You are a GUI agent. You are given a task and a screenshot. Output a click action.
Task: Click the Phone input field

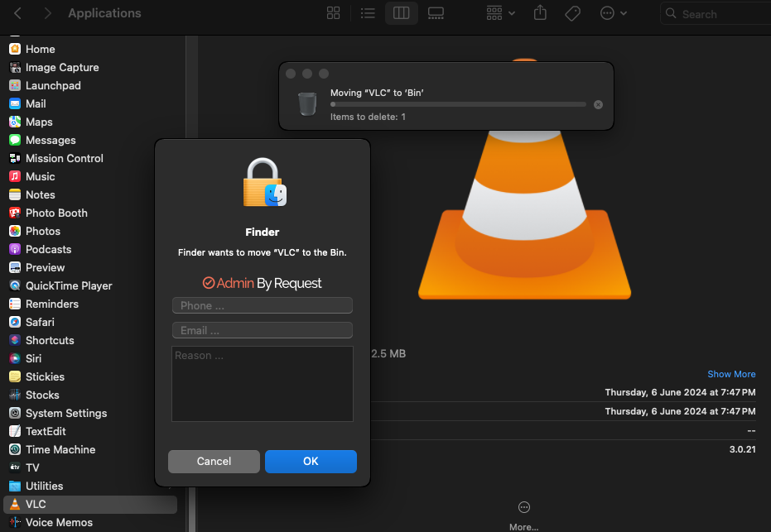click(x=262, y=305)
